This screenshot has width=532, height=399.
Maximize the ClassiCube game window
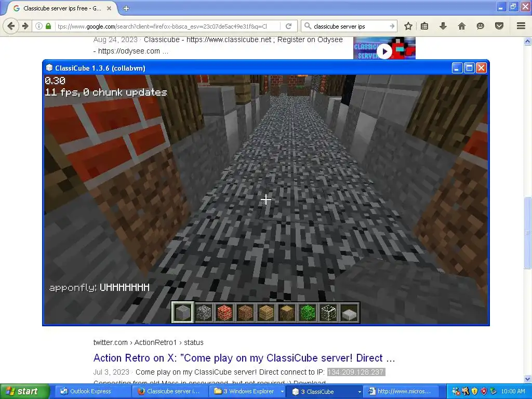point(469,68)
